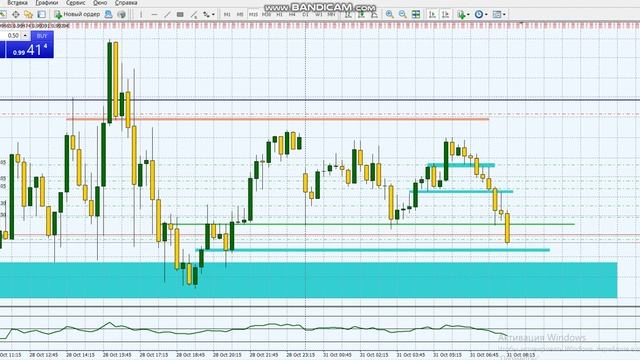Click the 0.50 volume input field
This screenshot has height=360, width=640.
tap(11, 36)
